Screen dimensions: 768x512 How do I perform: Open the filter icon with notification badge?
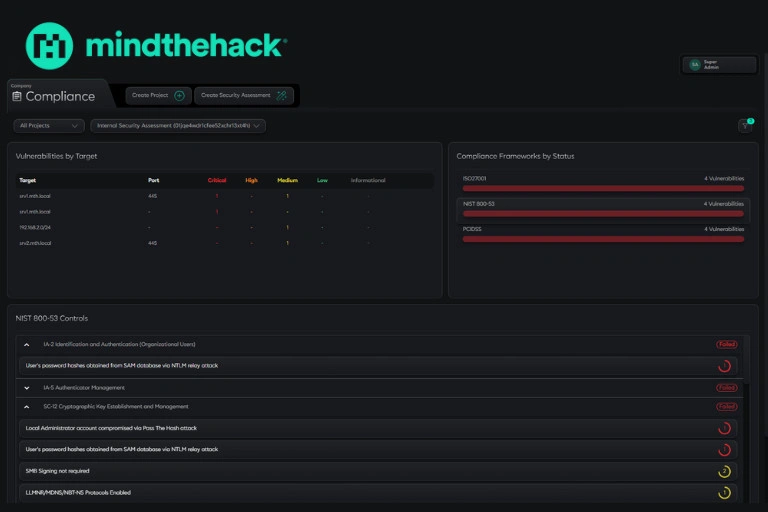pyautogui.click(x=745, y=126)
